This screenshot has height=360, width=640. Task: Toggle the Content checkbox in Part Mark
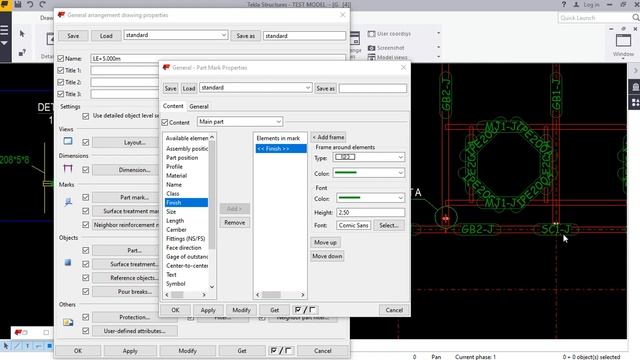pyautogui.click(x=165, y=122)
